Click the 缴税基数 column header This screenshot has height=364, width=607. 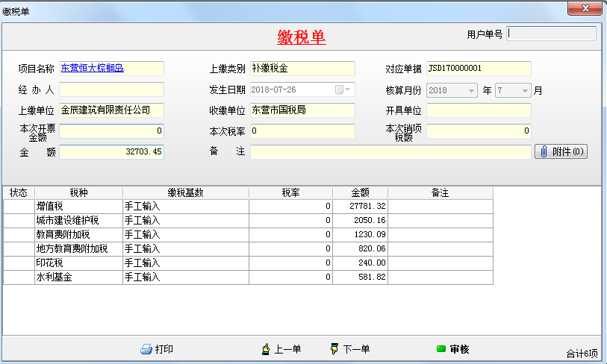(185, 192)
